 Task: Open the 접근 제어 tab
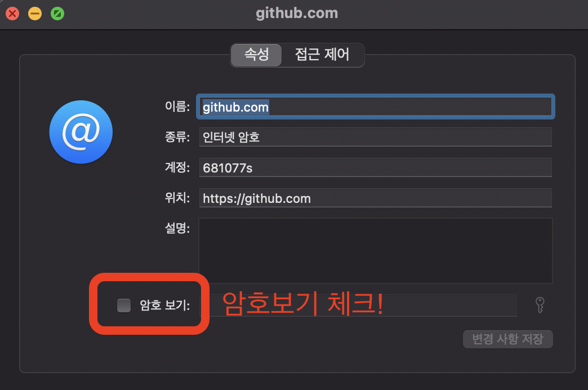coord(322,55)
